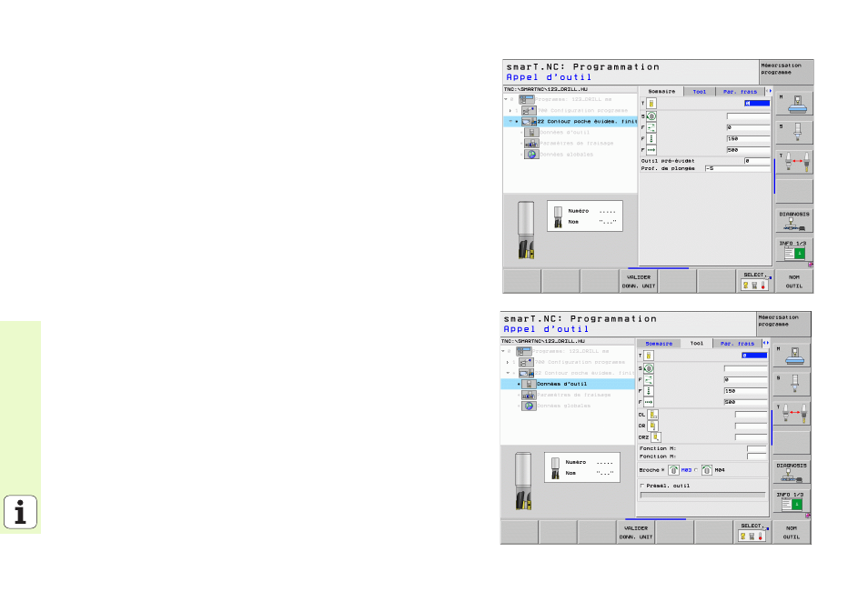
Task: Open the Sommaire tab in the upper screen
Action: click(661, 91)
